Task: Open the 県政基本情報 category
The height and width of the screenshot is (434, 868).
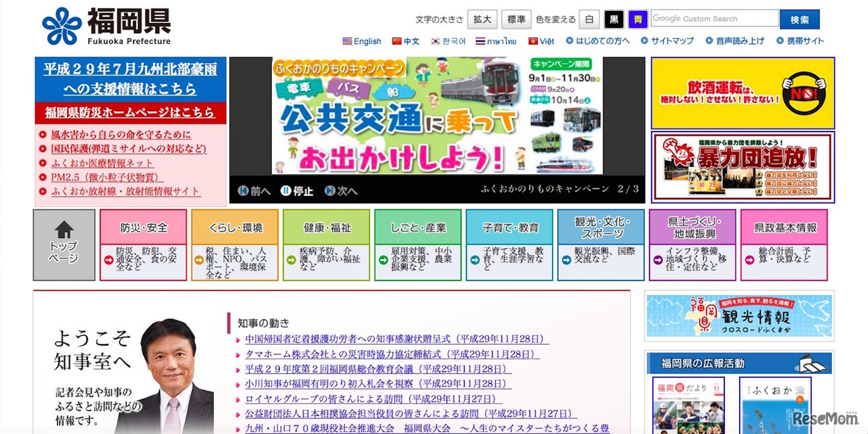Action: point(784,228)
